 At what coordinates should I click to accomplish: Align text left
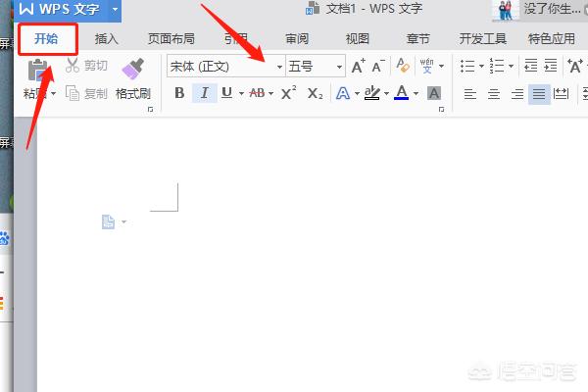(x=469, y=94)
